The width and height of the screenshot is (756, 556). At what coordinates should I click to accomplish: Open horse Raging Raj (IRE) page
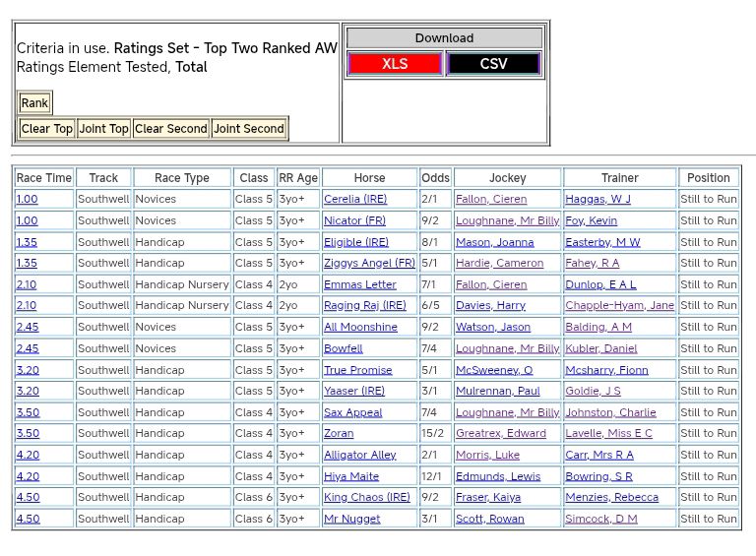coord(364,306)
